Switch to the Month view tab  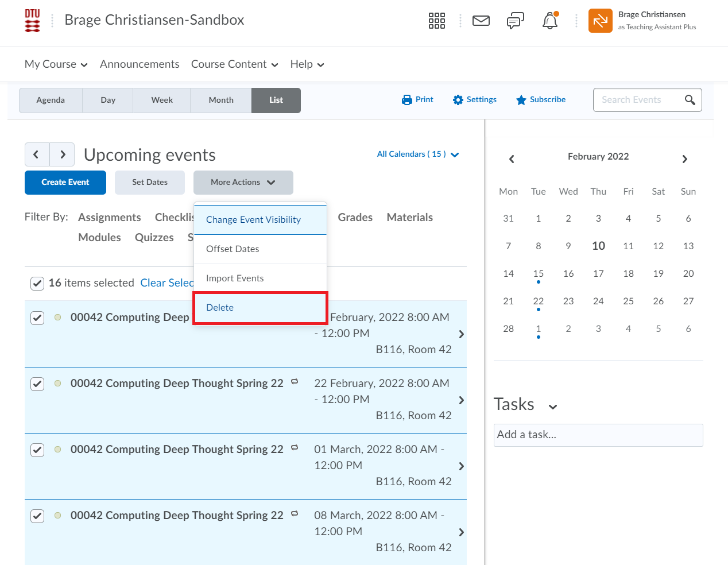click(221, 100)
